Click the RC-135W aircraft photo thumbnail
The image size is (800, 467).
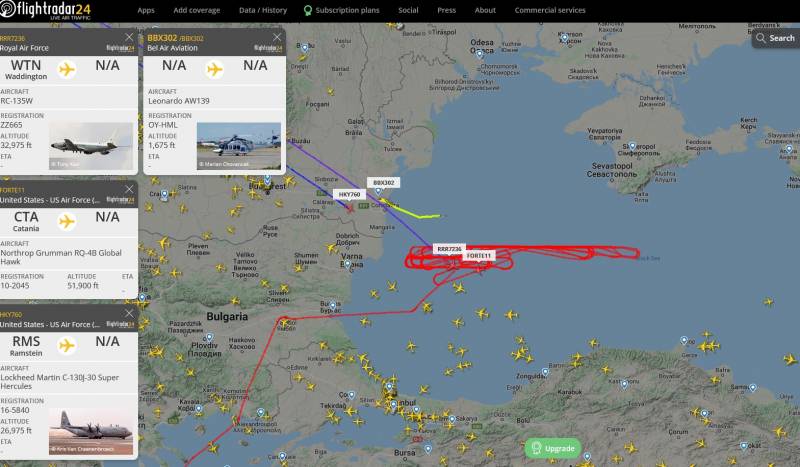91,146
